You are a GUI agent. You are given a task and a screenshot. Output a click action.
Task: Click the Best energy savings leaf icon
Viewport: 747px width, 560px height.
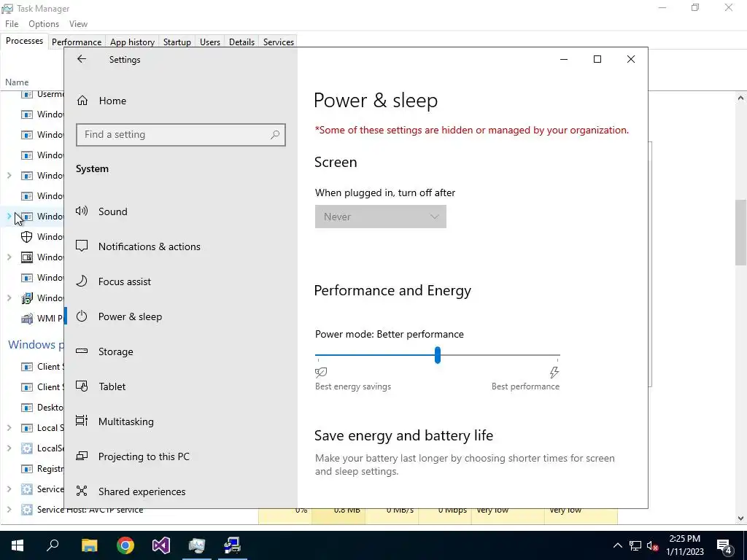321,372
